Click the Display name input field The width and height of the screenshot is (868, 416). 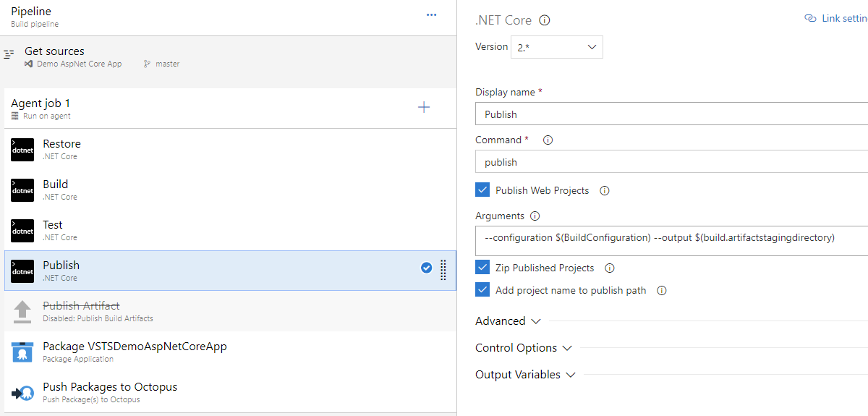coord(671,114)
